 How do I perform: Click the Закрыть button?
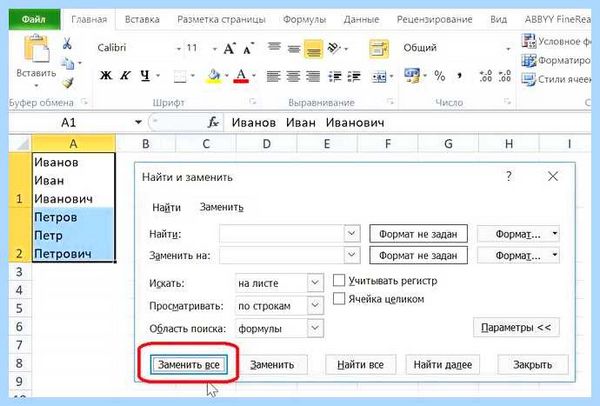point(533,364)
